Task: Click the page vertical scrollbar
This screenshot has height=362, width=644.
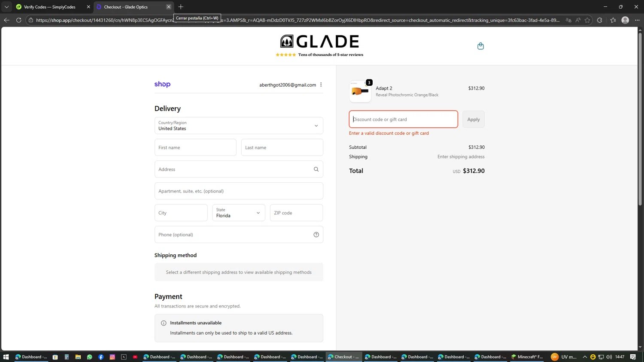Action: pyautogui.click(x=640, y=120)
